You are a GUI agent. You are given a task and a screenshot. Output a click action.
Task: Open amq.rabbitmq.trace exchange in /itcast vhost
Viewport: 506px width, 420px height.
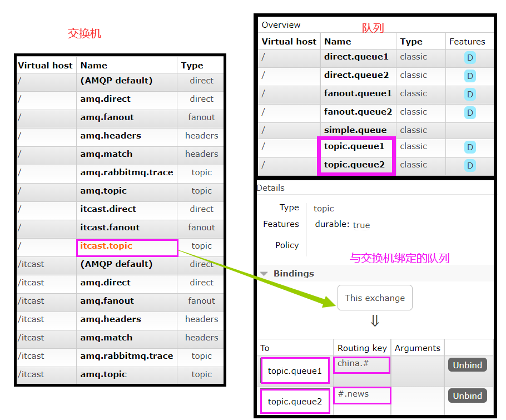pyautogui.click(x=127, y=356)
